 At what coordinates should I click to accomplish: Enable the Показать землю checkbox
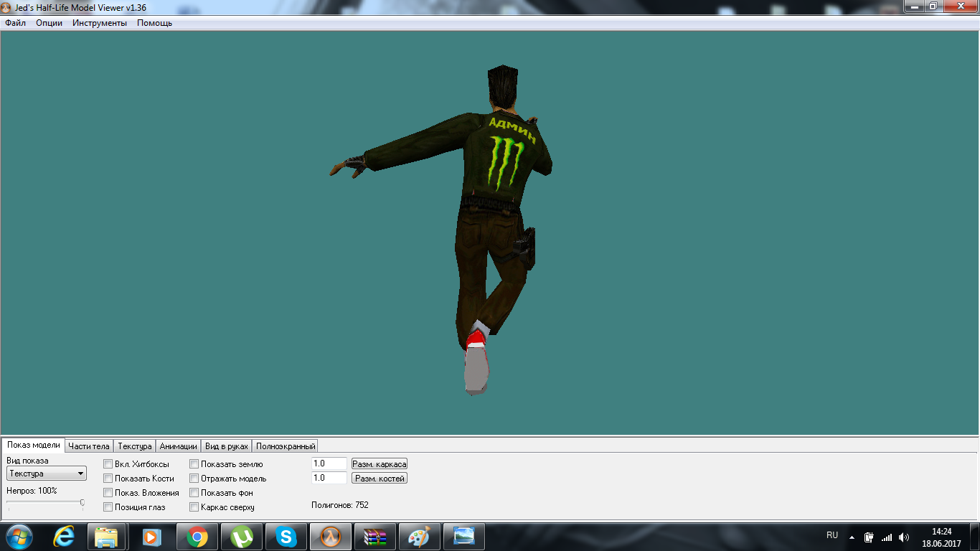pos(194,464)
